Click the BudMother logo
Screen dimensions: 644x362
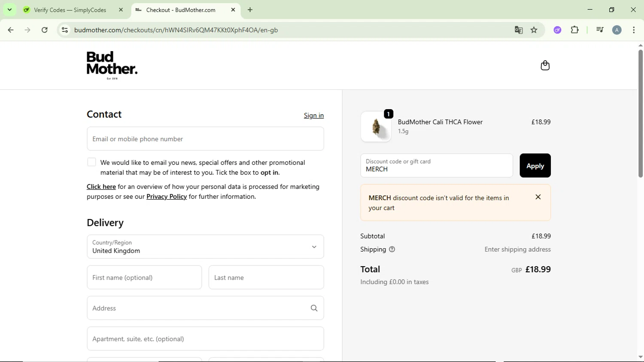pyautogui.click(x=112, y=65)
